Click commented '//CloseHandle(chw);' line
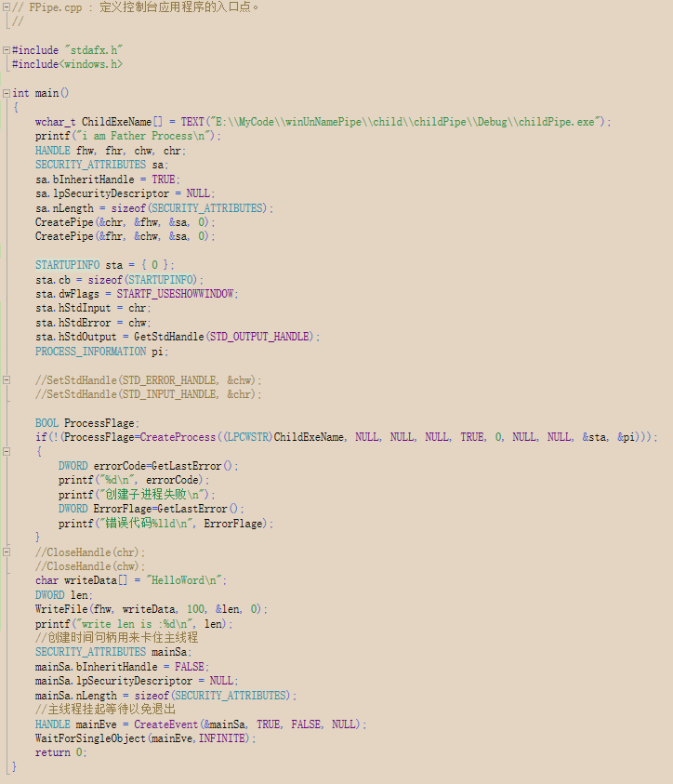 click(x=90, y=566)
